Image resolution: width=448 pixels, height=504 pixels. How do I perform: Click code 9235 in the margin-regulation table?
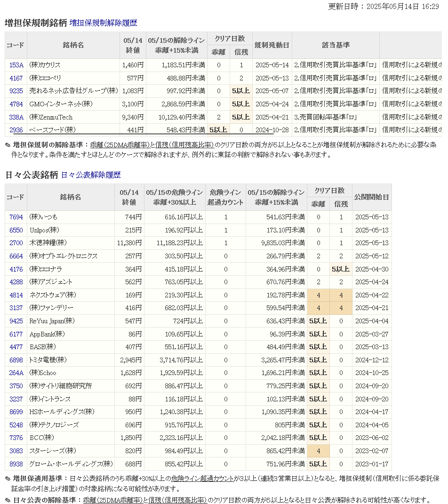pos(16,91)
